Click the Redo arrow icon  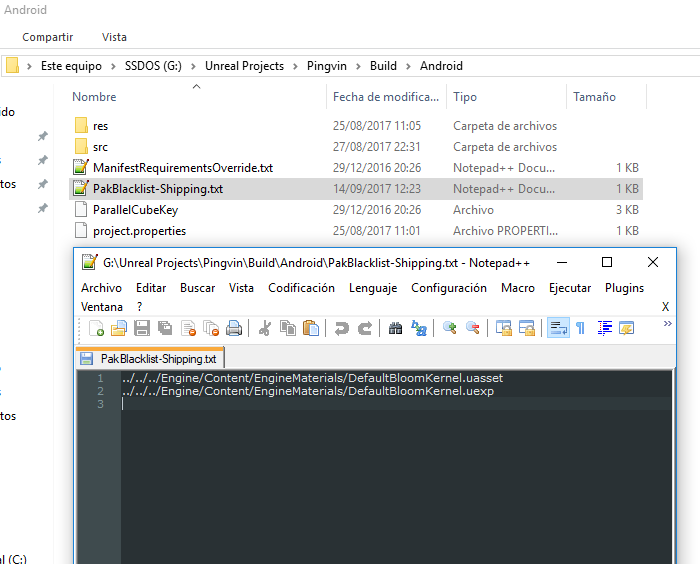pyautogui.click(x=365, y=328)
